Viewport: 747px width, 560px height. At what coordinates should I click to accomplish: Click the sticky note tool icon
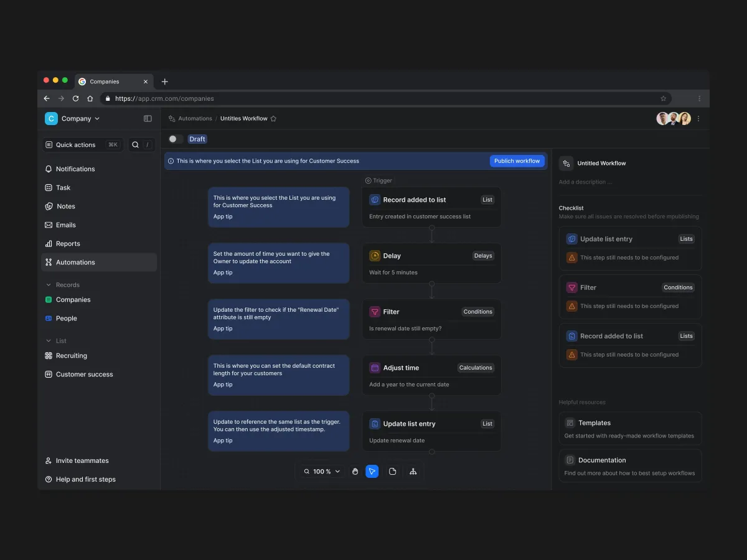(392, 472)
